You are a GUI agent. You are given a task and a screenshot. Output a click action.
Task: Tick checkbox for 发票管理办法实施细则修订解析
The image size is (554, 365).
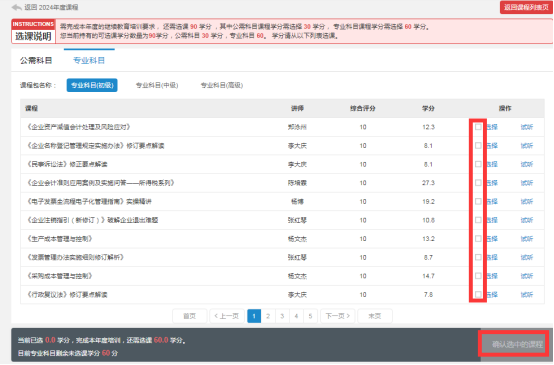(478, 257)
